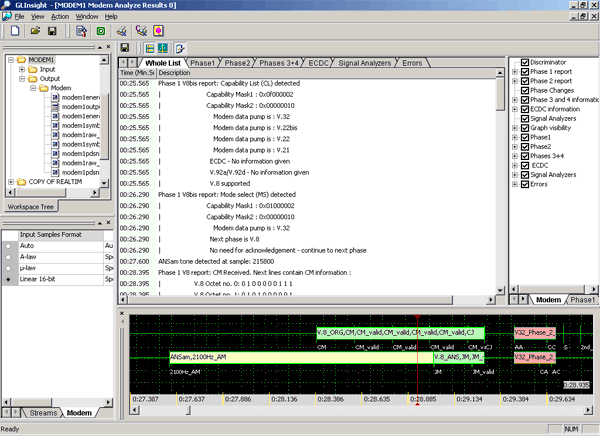The image size is (600, 436).
Task: Click the Time column header
Action: (137, 73)
